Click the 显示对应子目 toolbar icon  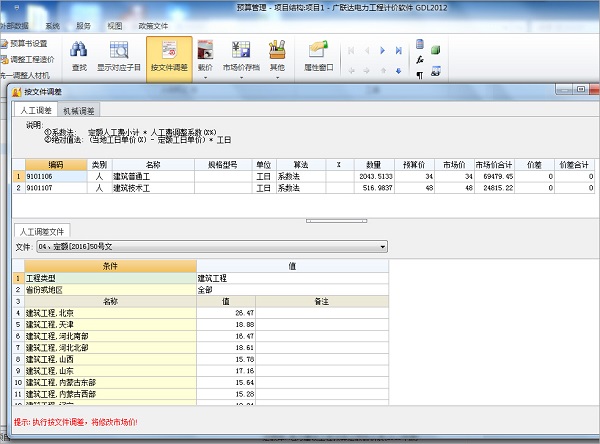[x=119, y=50]
